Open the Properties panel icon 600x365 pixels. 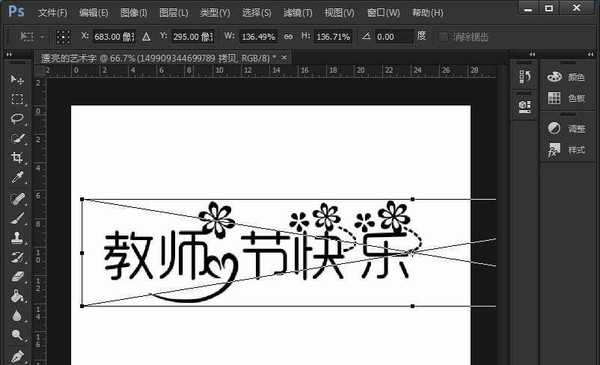tap(524, 106)
